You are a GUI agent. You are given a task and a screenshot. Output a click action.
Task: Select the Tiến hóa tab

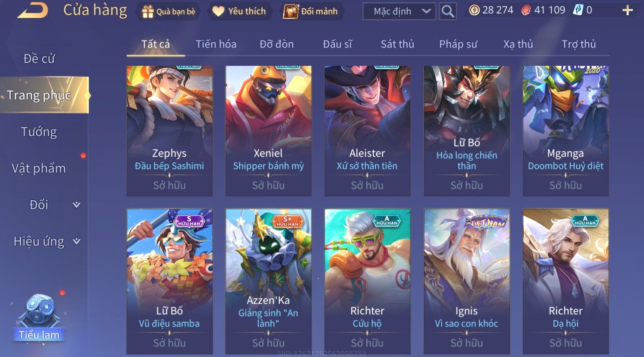[x=216, y=44]
